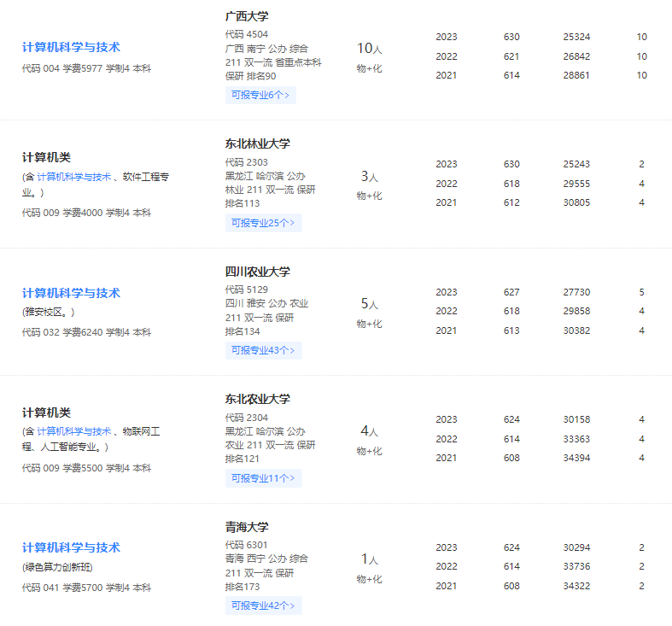Click rank value 25324 for 广西大学 2023
This screenshot has height=626, width=672.
coord(576,37)
